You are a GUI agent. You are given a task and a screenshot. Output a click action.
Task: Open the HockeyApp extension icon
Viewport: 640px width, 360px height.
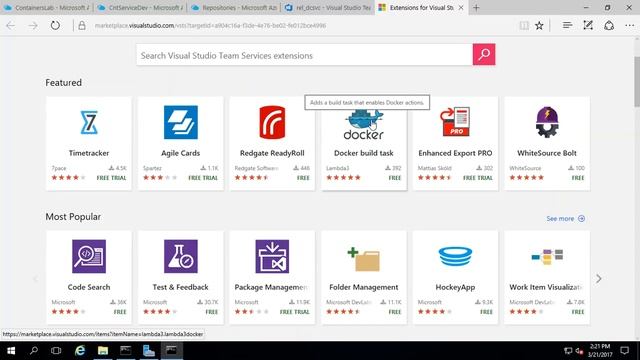pos(455,256)
